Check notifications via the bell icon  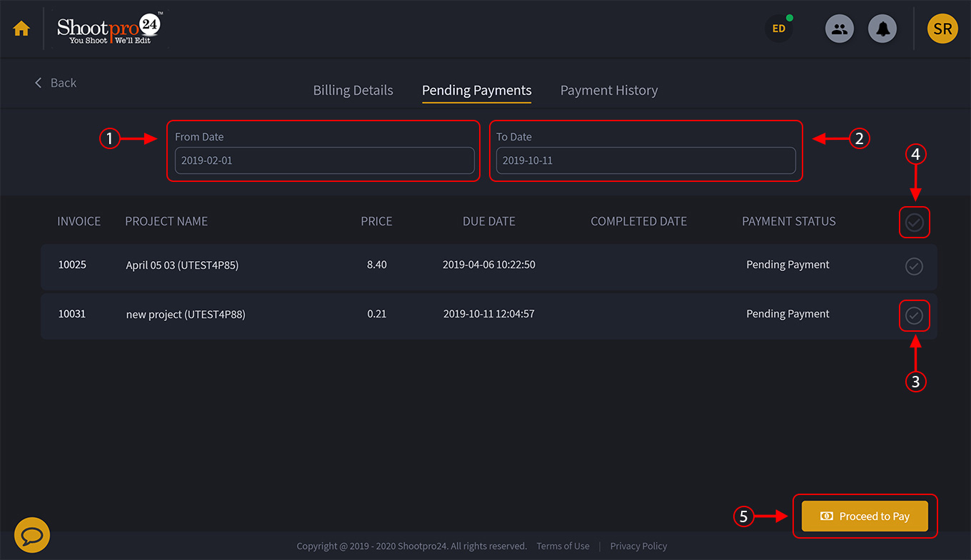pos(882,28)
